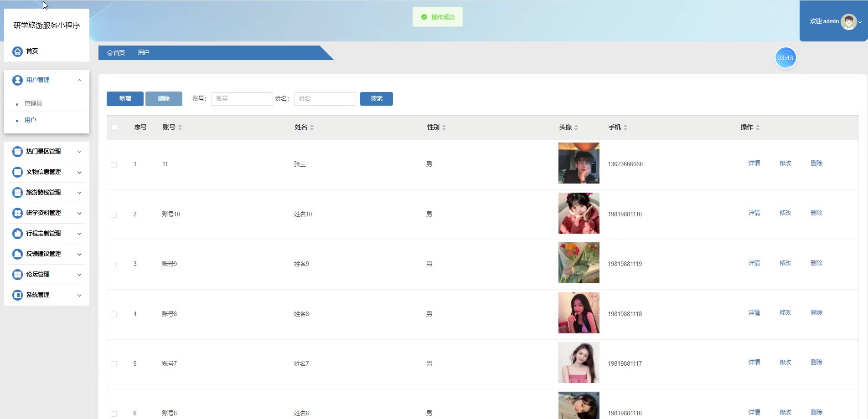Click the 研学资料管理 sidebar icon
This screenshot has width=868, height=419.
17,213
